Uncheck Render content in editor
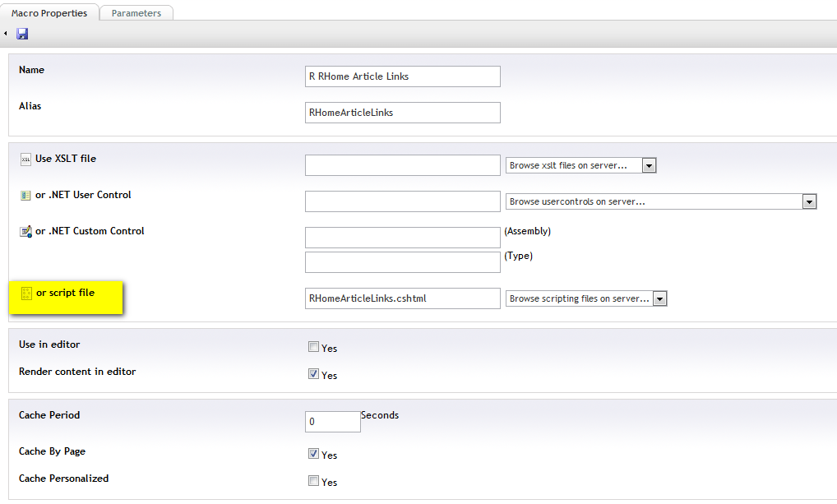837x504 pixels. [313, 374]
